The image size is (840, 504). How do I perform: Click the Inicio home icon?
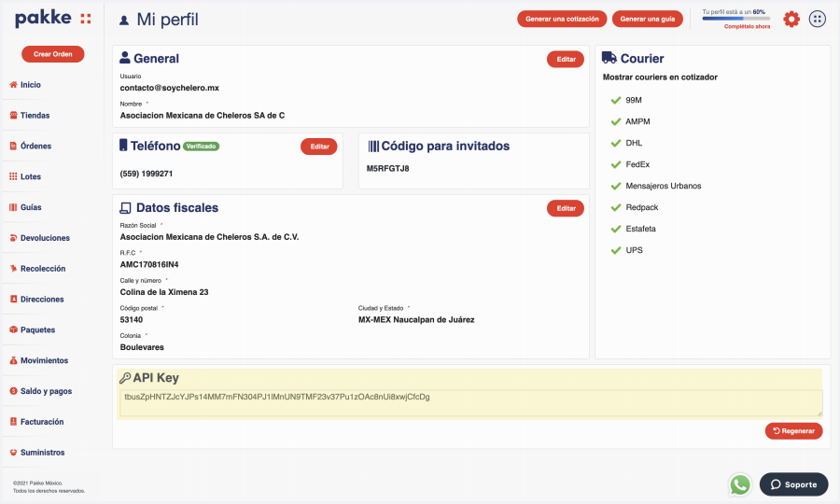tap(13, 85)
